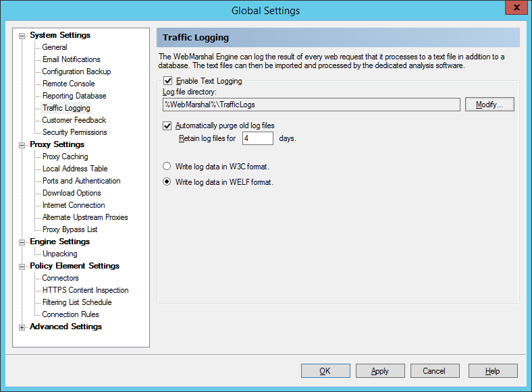532x392 pixels.
Task: Click System Settings heading label
Action: [60, 35]
